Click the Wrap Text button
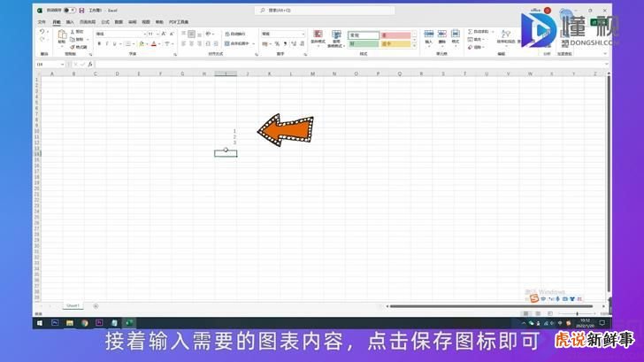Image resolution: width=644 pixels, height=362 pixels. [235, 35]
